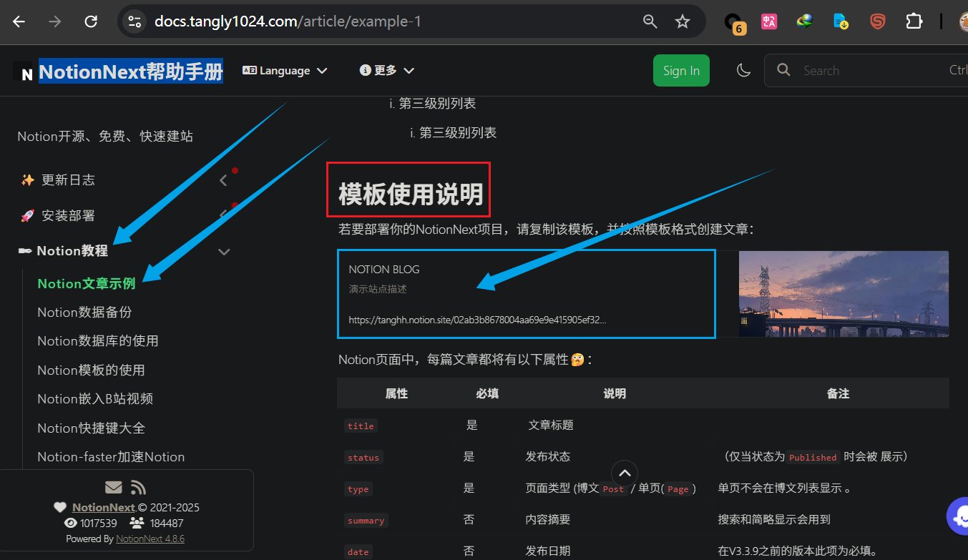Open the IDM globe extension icon
Image resolution: width=968 pixels, height=560 pixels.
[x=805, y=21]
